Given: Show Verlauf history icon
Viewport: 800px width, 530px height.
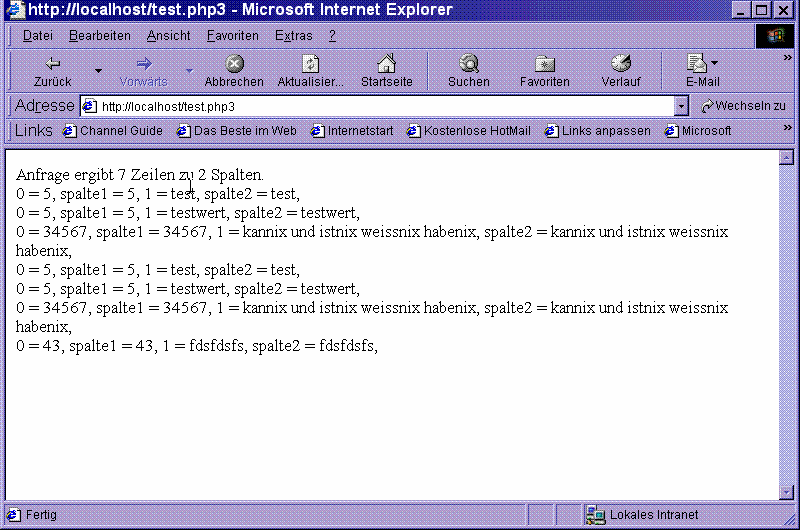Looking at the screenshot, I should [621, 64].
